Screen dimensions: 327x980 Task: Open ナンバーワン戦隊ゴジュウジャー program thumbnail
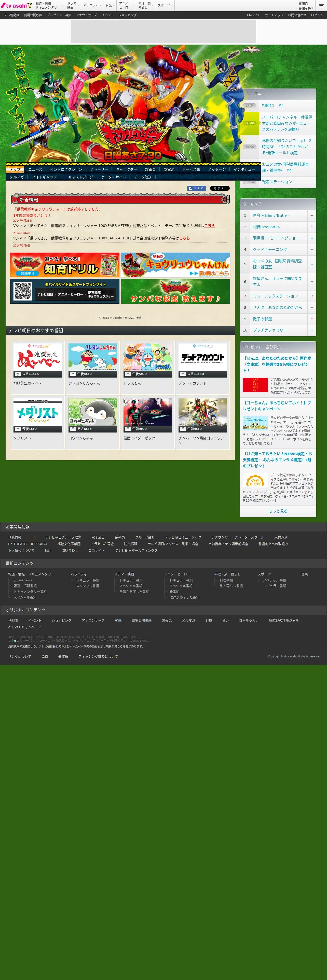[202, 415]
